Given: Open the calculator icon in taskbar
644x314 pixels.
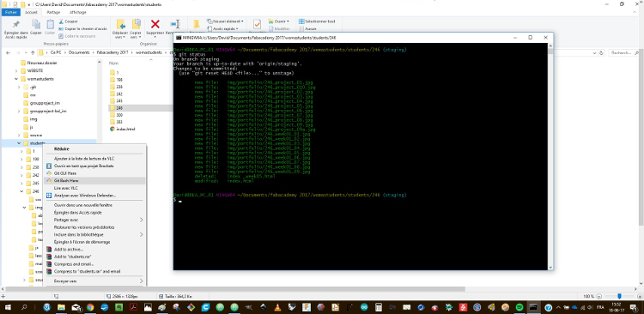Looking at the screenshot, I should [x=379, y=306].
